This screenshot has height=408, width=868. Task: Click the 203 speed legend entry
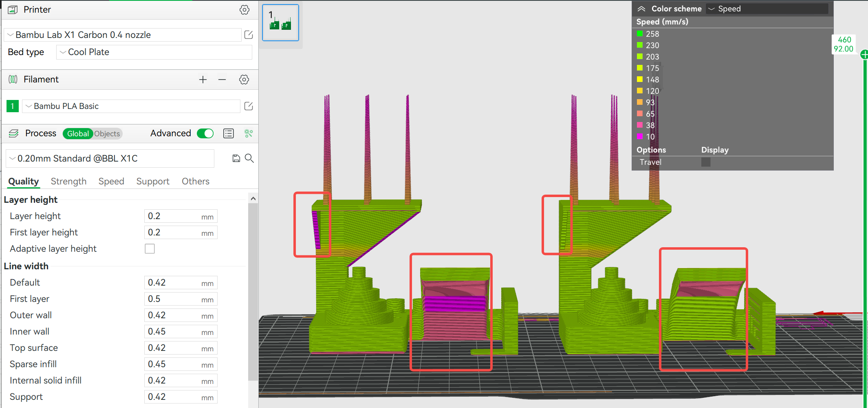(648, 57)
